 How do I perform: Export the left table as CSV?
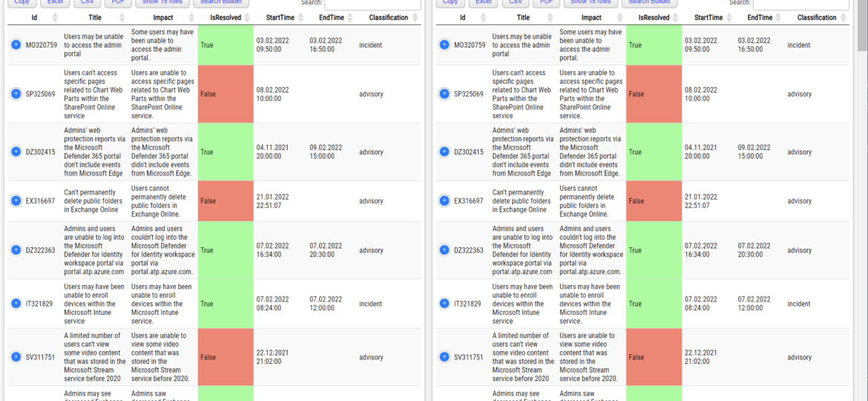(x=87, y=3)
